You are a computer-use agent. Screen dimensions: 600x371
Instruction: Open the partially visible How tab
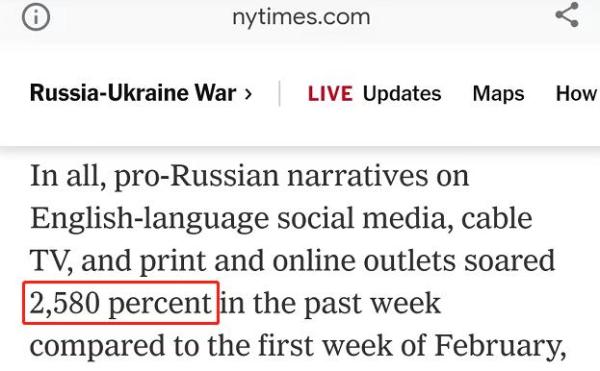tap(577, 94)
